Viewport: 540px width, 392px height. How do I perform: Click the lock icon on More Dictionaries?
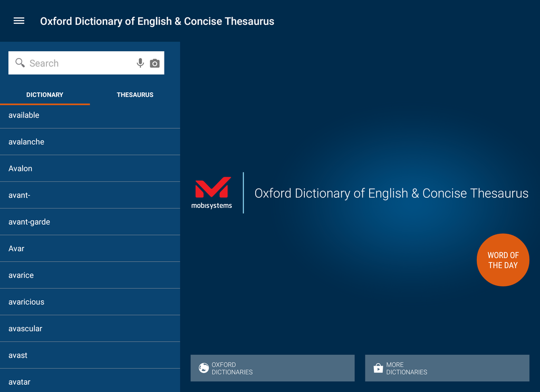(378, 368)
